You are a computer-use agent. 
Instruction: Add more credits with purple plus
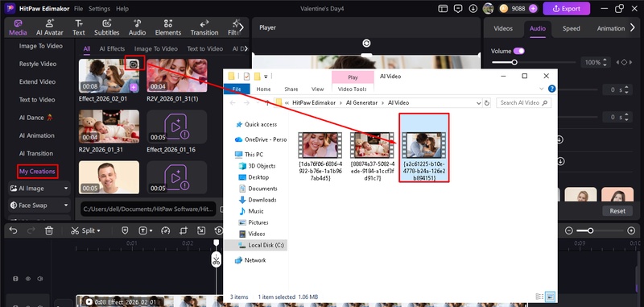coord(533,8)
